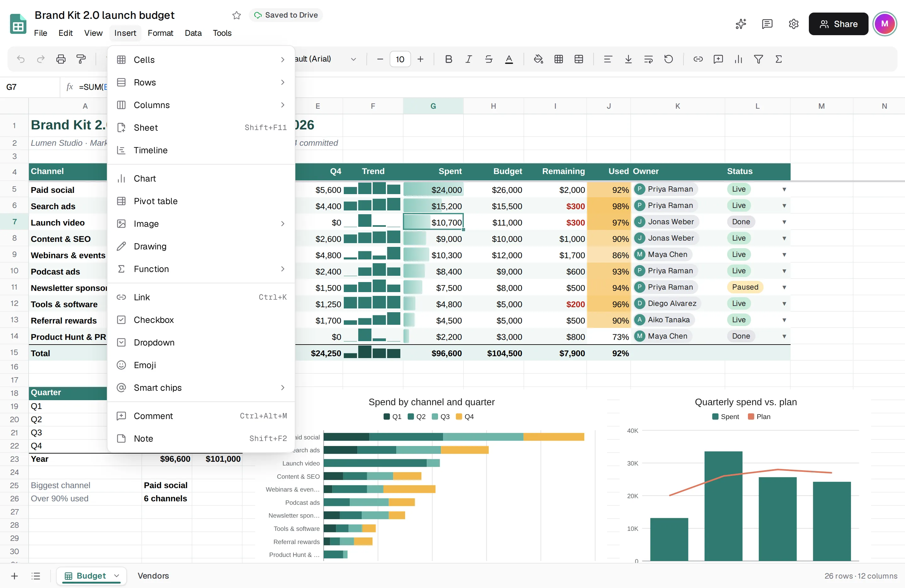Click the Print icon
The width and height of the screenshot is (905, 588).
click(61, 59)
